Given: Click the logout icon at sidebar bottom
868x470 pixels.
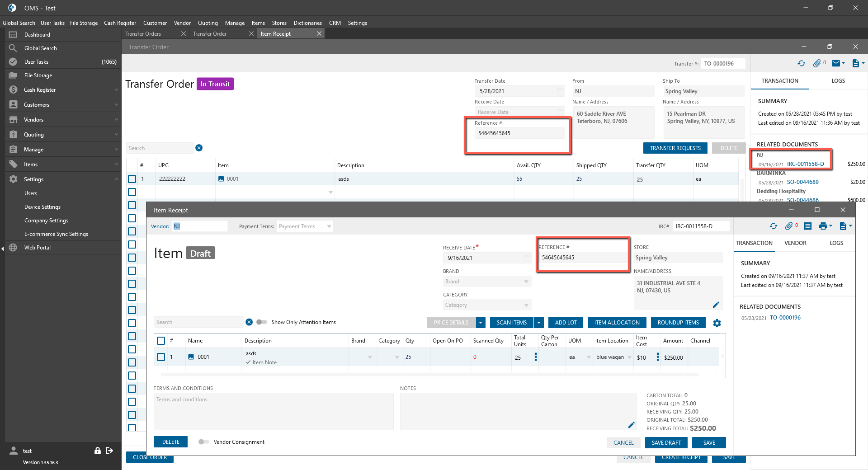Looking at the screenshot, I should coord(109,451).
